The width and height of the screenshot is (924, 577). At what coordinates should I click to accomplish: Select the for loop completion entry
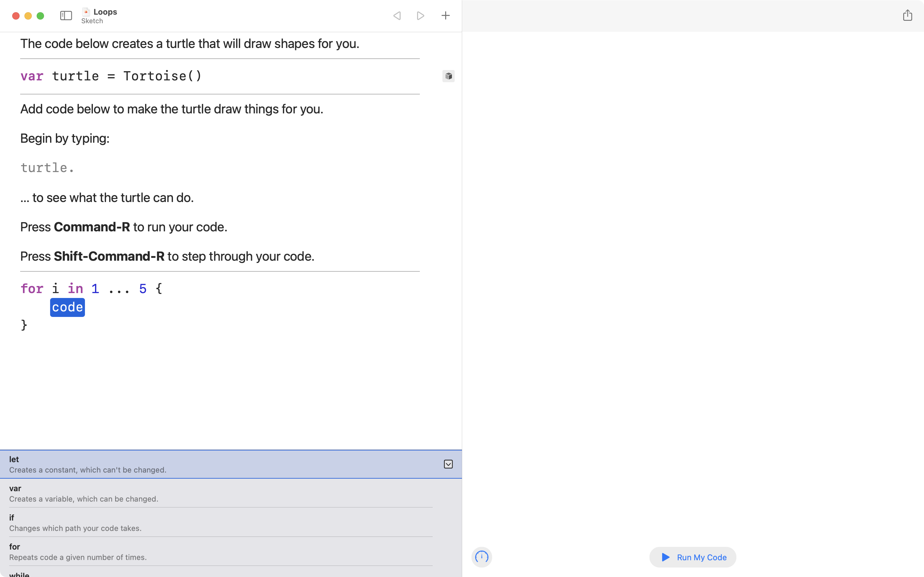(152, 551)
